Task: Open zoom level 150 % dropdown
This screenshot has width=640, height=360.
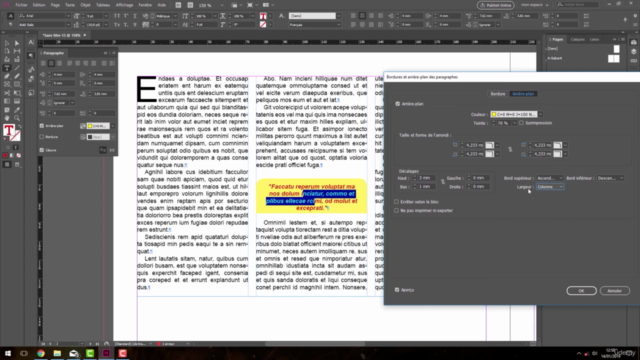Action: click(x=222, y=5)
